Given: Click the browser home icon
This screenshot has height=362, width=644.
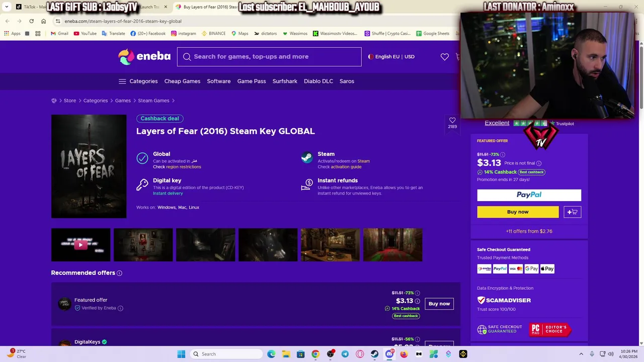Looking at the screenshot, I should click(43, 21).
